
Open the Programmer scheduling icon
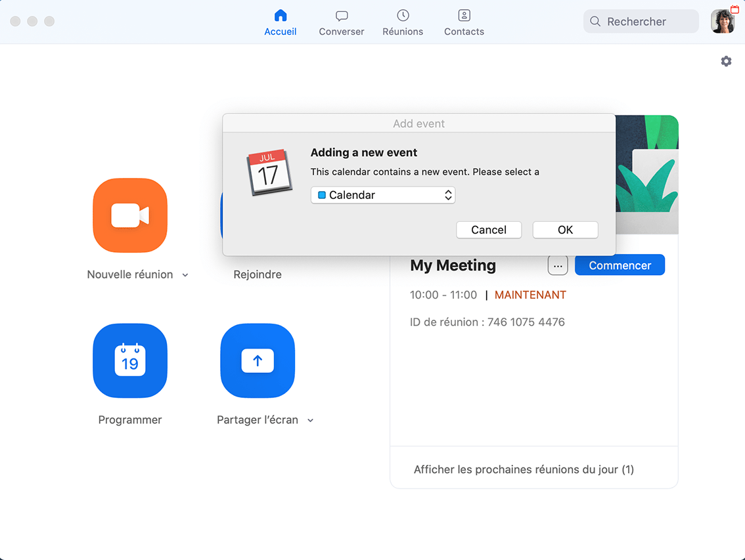[129, 360]
